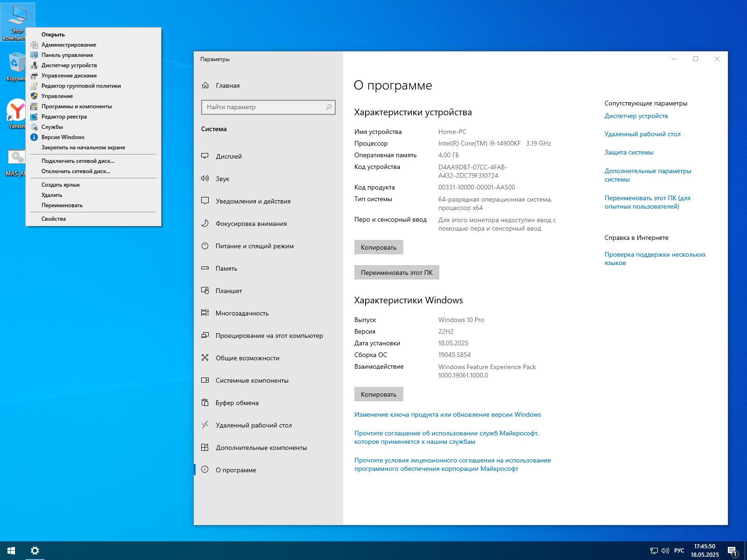Choose Отключить сетевой диск... entry
This screenshot has width=747, height=560.
tap(93, 171)
